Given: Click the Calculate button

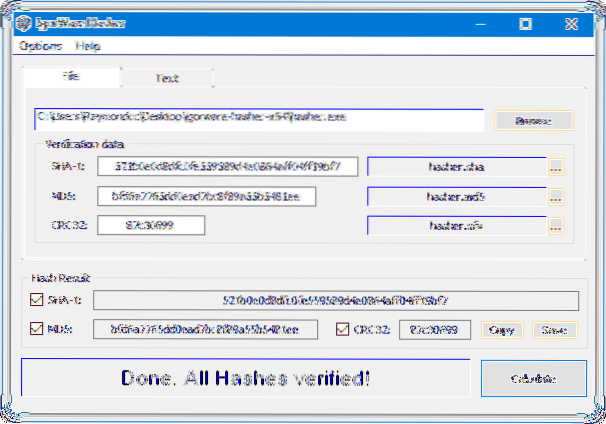Looking at the screenshot, I should [x=534, y=379].
